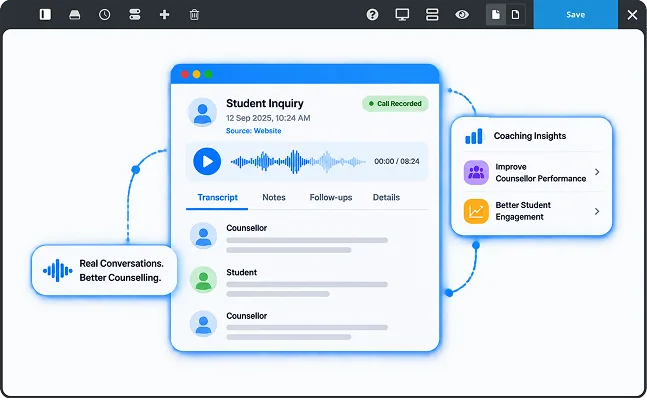Open the layout settings sliders icon

pos(135,15)
